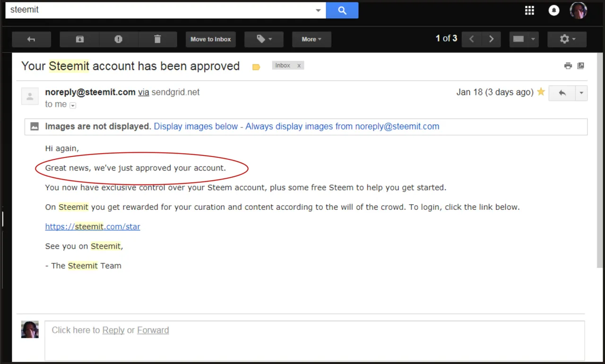The image size is (605, 364).
Task: Go to the older message arrow
Action: click(x=491, y=39)
